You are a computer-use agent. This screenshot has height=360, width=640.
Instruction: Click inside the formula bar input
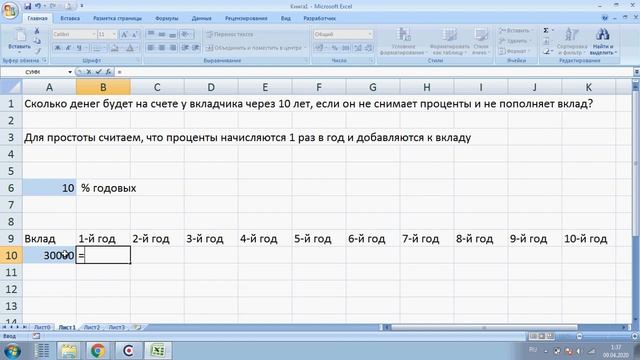point(373,72)
